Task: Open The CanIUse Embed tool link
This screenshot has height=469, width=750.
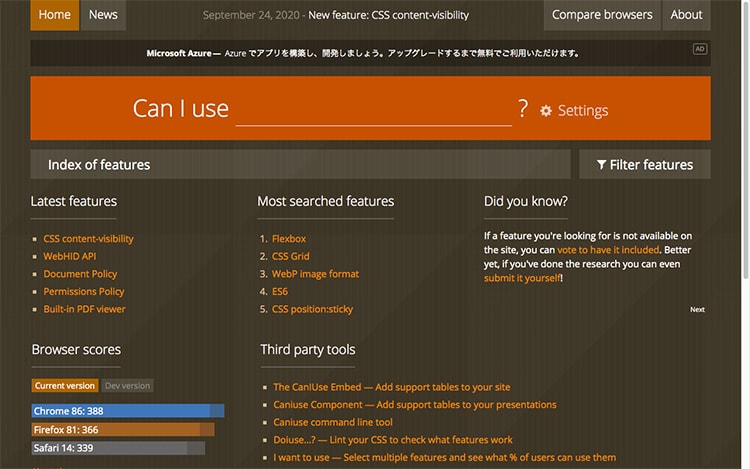Action: [x=392, y=387]
